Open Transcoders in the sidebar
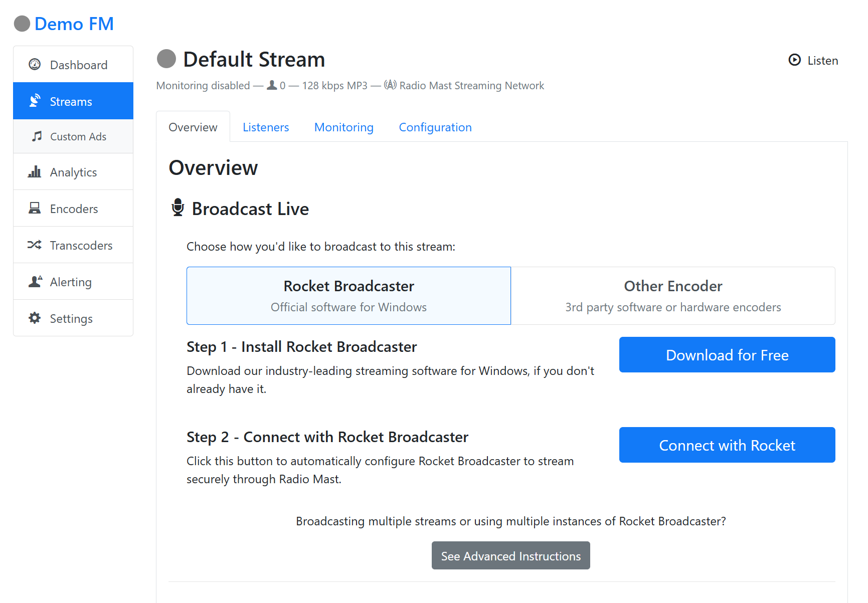The height and width of the screenshot is (603, 868). (x=73, y=245)
